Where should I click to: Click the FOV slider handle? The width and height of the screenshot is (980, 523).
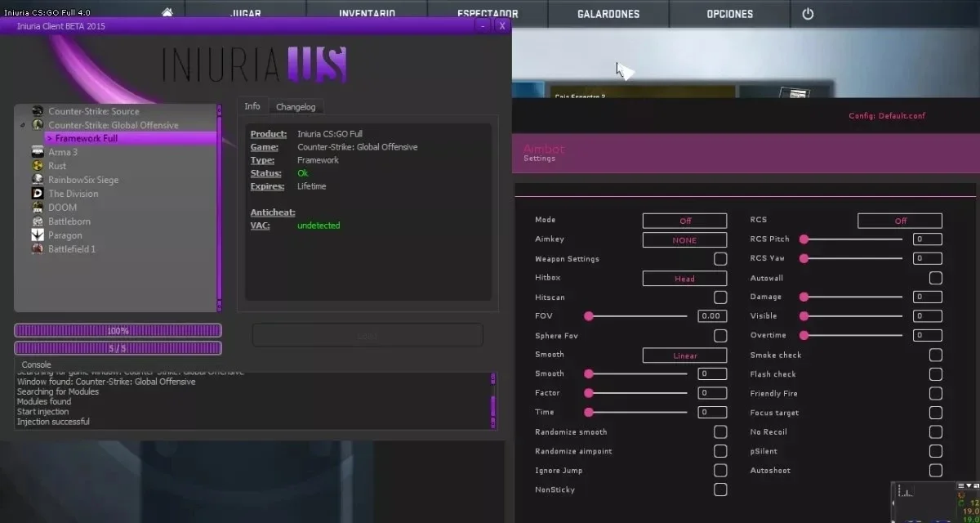click(588, 316)
